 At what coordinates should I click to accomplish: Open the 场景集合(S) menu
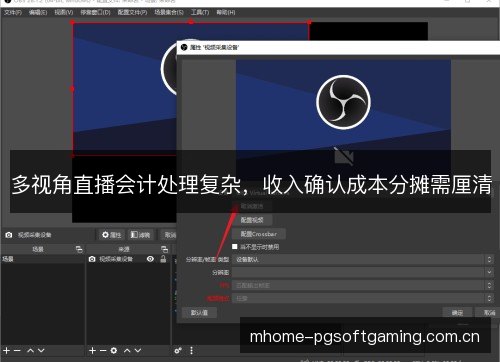point(169,13)
